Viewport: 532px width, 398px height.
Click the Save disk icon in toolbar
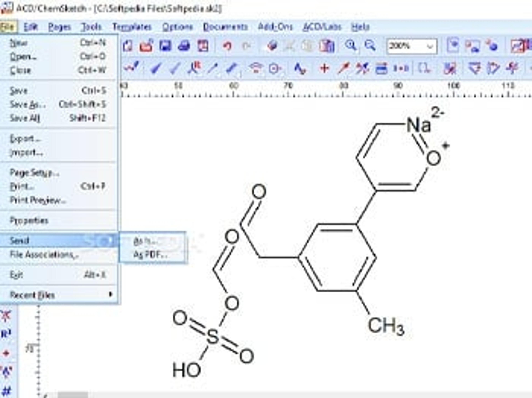[165, 46]
